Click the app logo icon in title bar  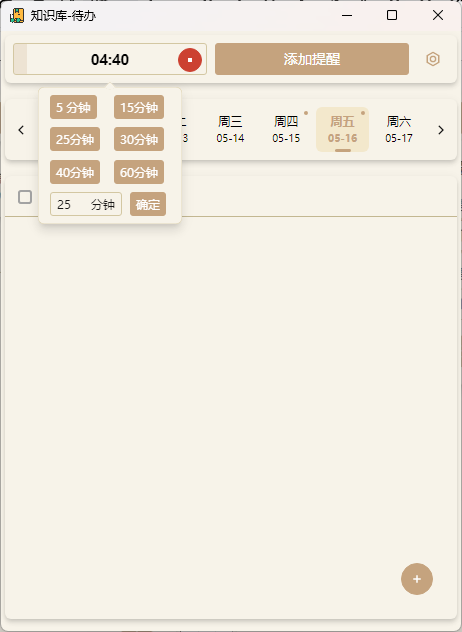(17, 15)
